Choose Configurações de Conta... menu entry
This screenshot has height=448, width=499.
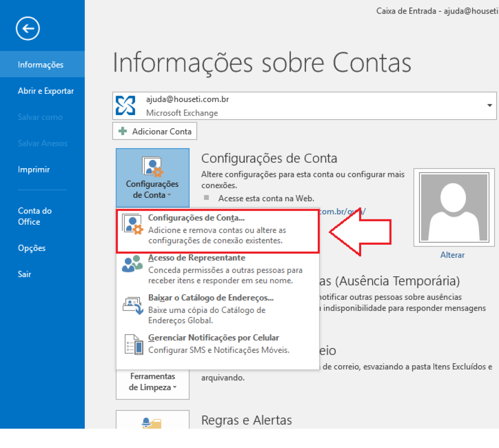click(218, 231)
